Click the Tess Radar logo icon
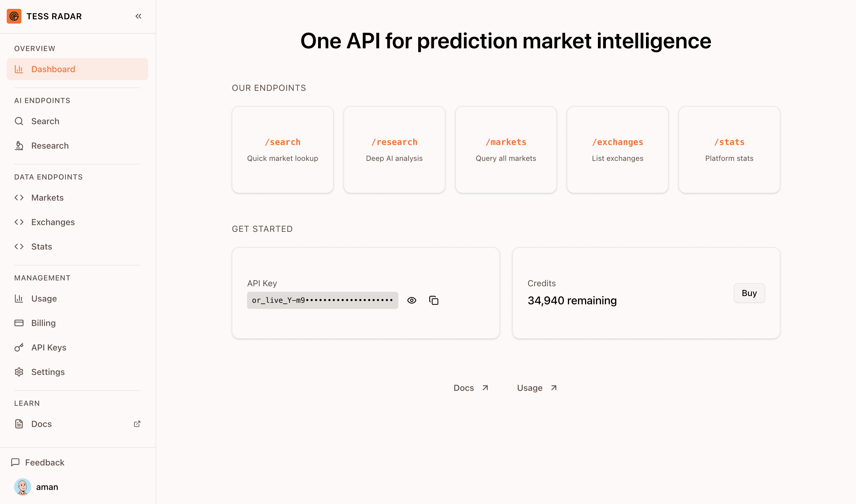The image size is (856, 504). click(x=14, y=16)
